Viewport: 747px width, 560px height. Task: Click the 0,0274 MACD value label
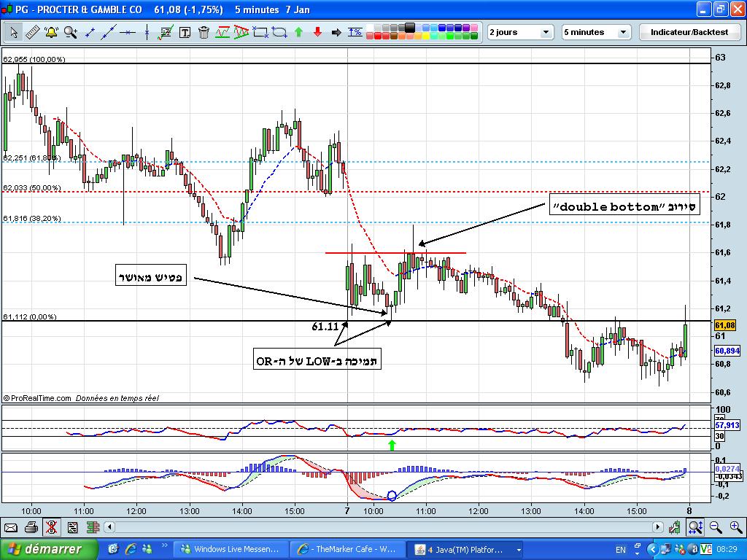pyautogui.click(x=727, y=469)
